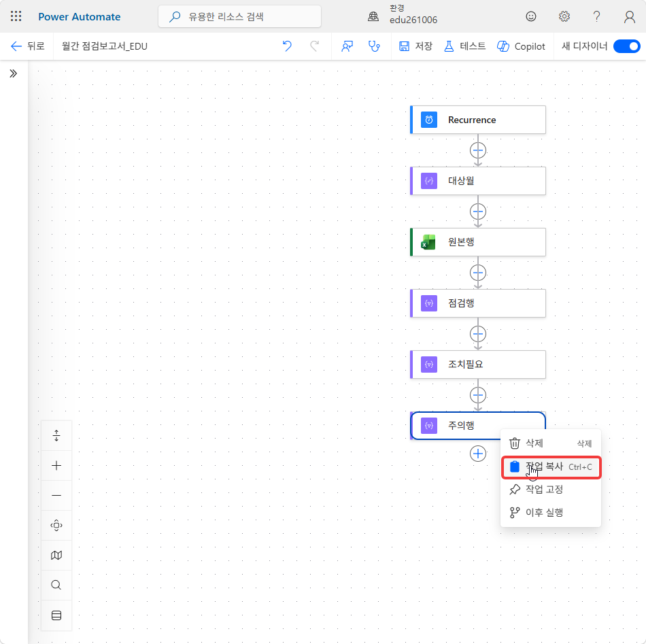646x644 pixels.
Task: Toggle the minimap icon
Action: coord(56,556)
